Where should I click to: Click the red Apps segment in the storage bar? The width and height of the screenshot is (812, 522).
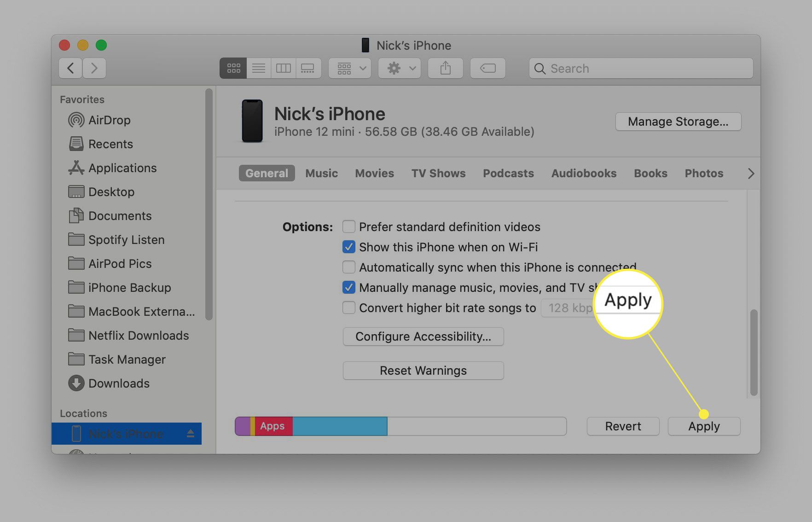(x=274, y=426)
